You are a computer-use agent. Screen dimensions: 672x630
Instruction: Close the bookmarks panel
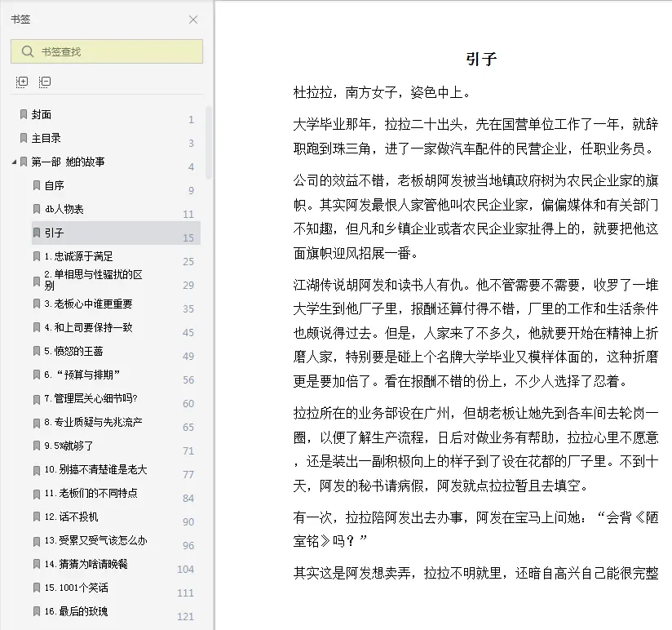193,20
